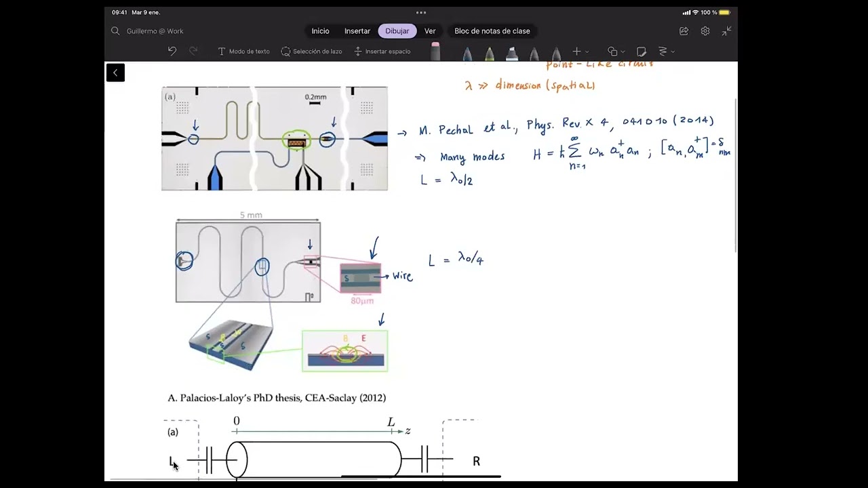Screen dimensions: 868x488
Task: Click the share icon
Action: pyautogui.click(x=684, y=31)
